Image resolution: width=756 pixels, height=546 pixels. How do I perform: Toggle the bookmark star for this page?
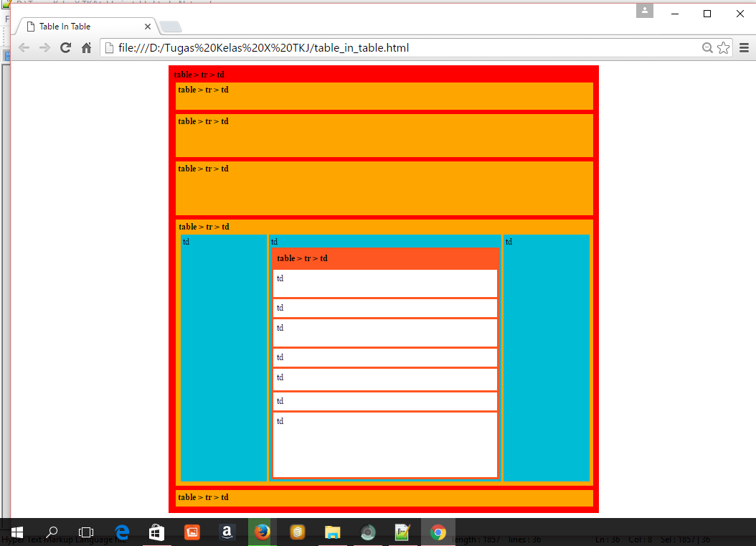coord(724,47)
